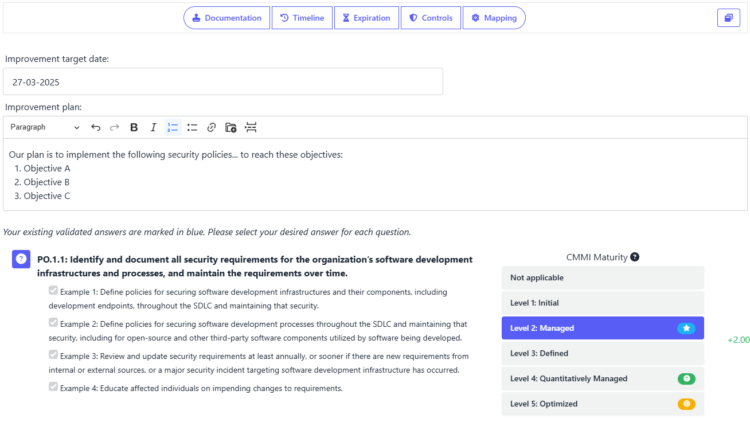
Task: Insert a link in the editor
Action: 211,127
